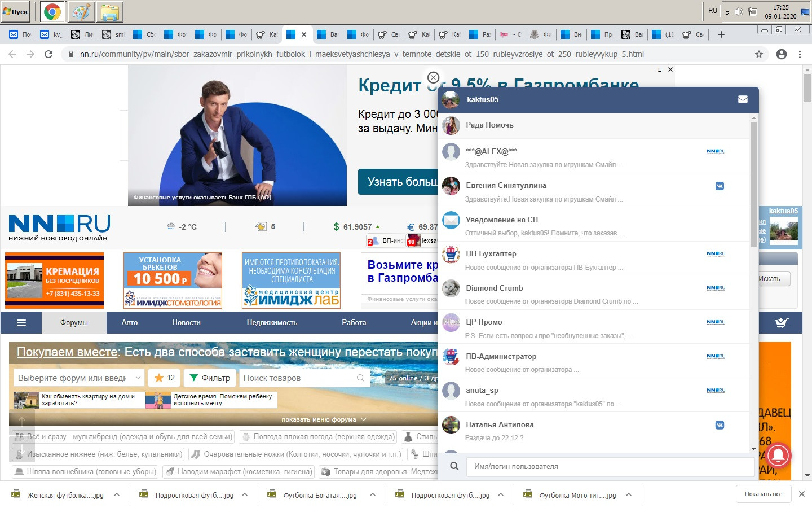Click the Фильтр filter button

210,378
